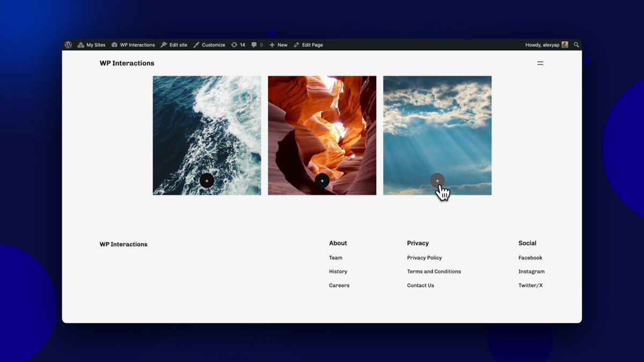Open the Privacy Policy footer link
Viewport: 644px width, 362px height.
425,258
